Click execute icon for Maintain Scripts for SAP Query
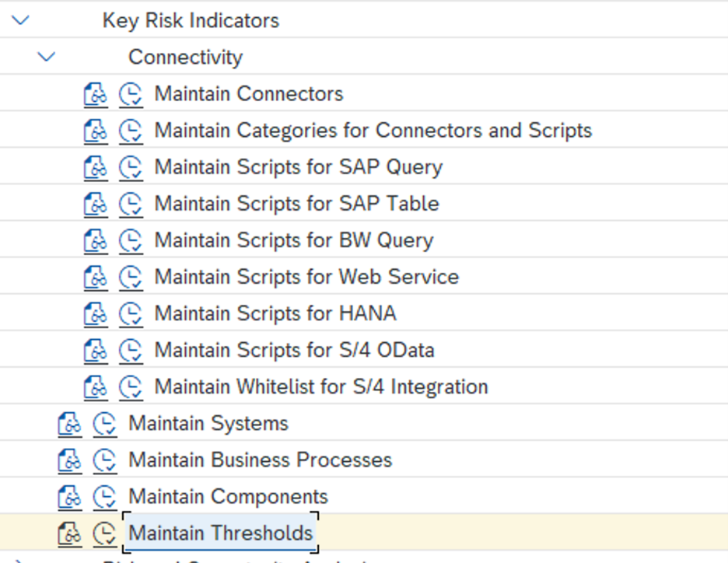The height and width of the screenshot is (563, 728). (x=131, y=167)
